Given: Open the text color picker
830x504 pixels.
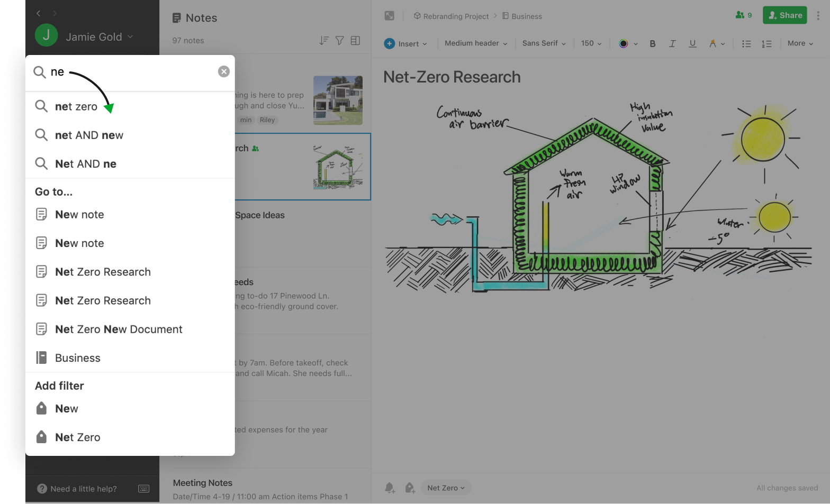Looking at the screenshot, I should tap(628, 43).
